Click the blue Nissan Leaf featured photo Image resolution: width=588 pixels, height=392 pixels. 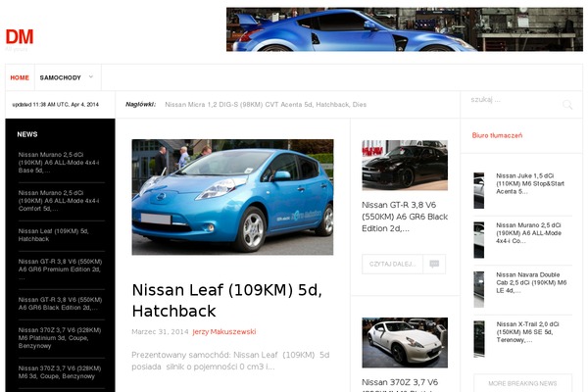(x=232, y=197)
